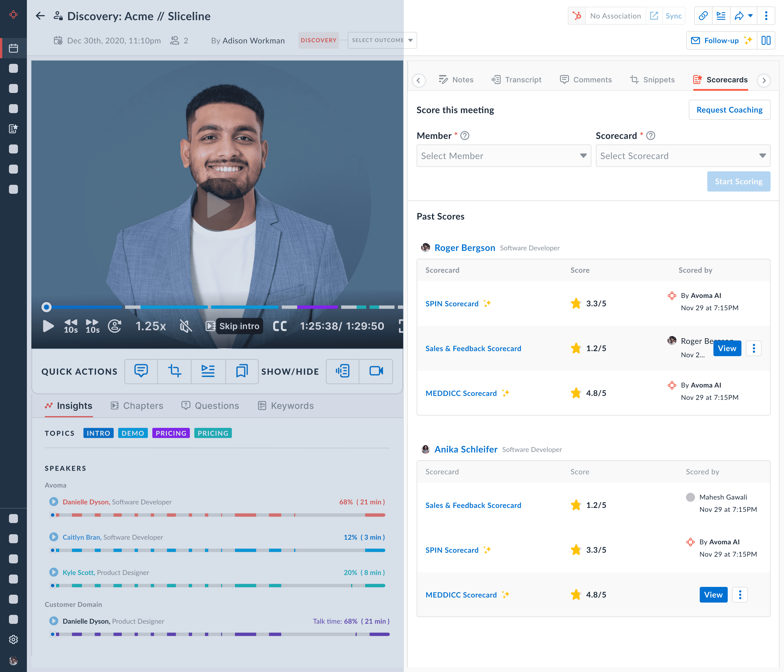Expand the Select Outcome dropdown
This screenshot has height=672, width=784.
[x=382, y=41]
